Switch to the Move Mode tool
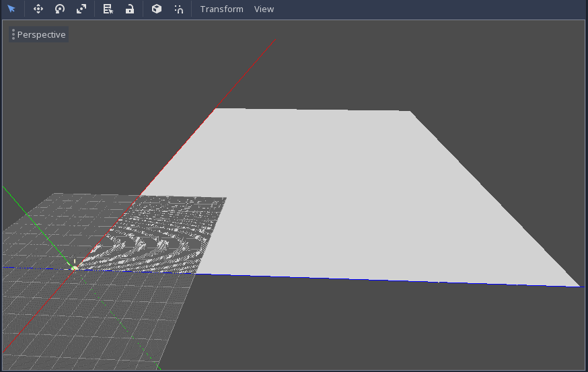This screenshot has height=372, width=588. tap(38, 9)
